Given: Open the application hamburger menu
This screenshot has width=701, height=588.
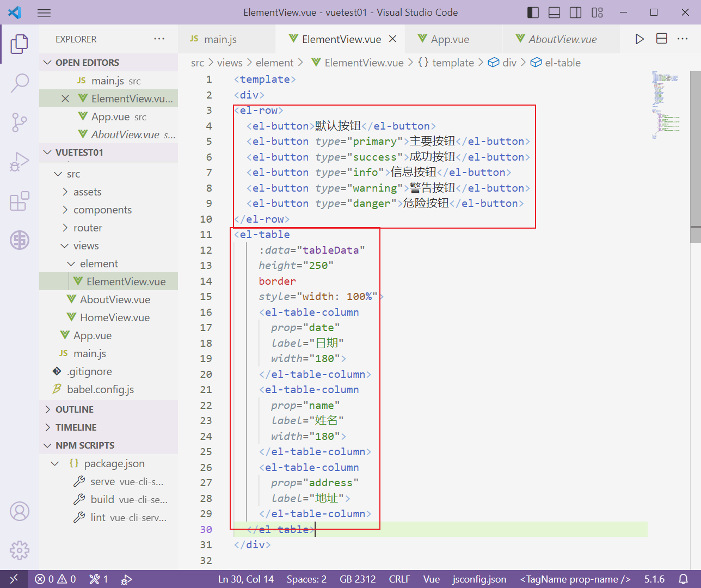Looking at the screenshot, I should pos(44,13).
